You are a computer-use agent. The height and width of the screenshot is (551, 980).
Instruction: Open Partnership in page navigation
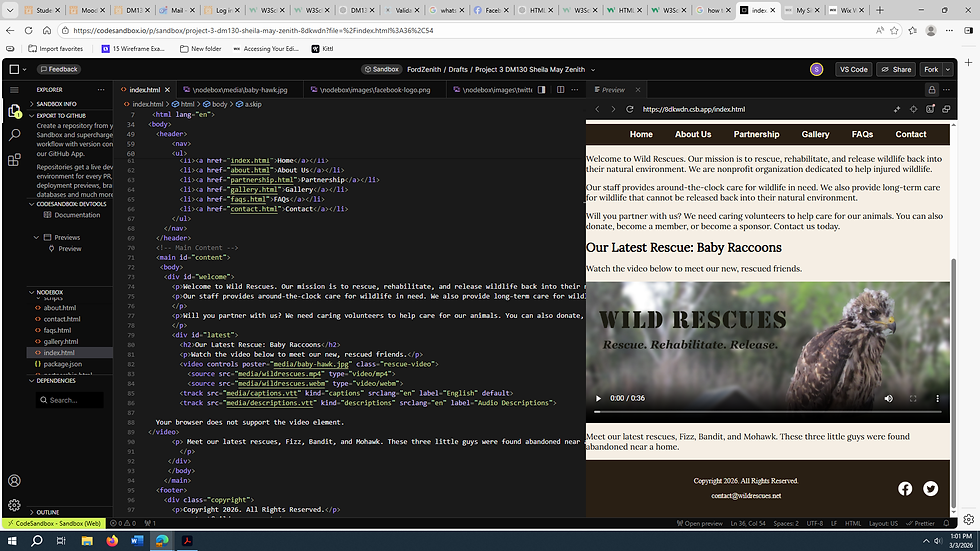coord(756,134)
